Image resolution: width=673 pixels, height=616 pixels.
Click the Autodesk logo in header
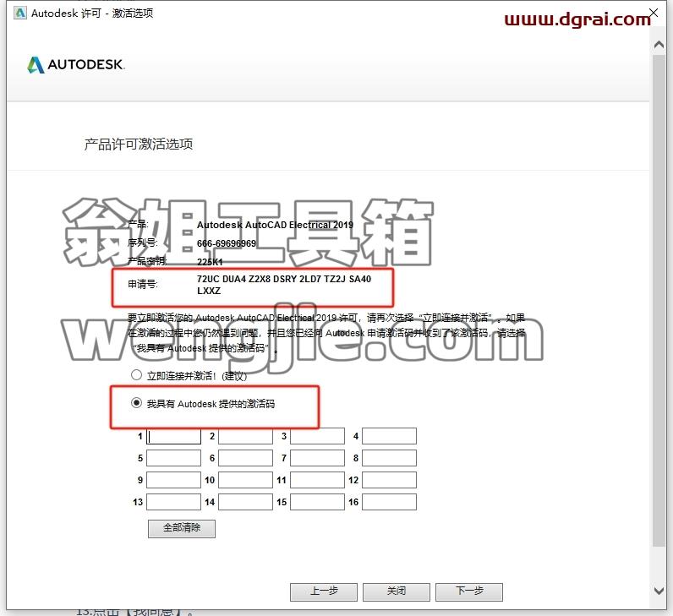pyautogui.click(x=76, y=65)
